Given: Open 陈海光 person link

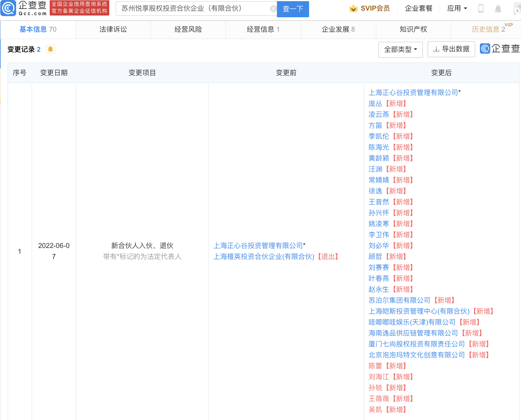Looking at the screenshot, I should (379, 147).
